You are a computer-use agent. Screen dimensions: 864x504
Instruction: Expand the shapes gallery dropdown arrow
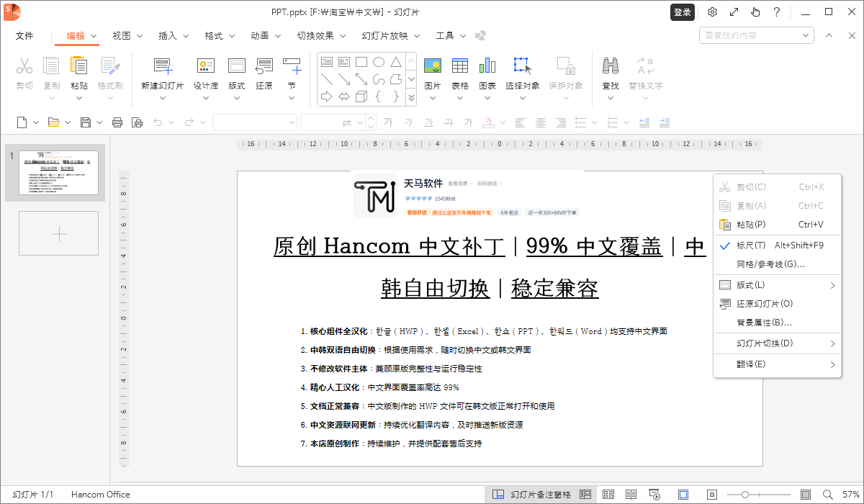(411, 96)
